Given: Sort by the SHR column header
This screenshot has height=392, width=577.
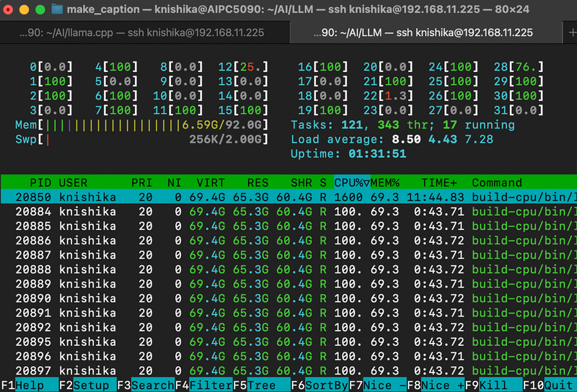Looking at the screenshot, I should (x=301, y=182).
